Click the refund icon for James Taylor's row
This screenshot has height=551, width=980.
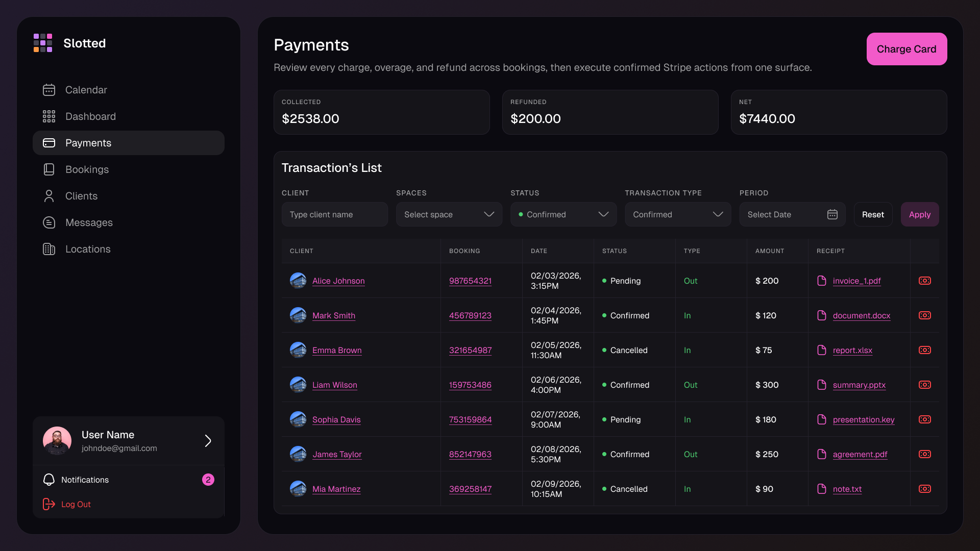tap(925, 454)
